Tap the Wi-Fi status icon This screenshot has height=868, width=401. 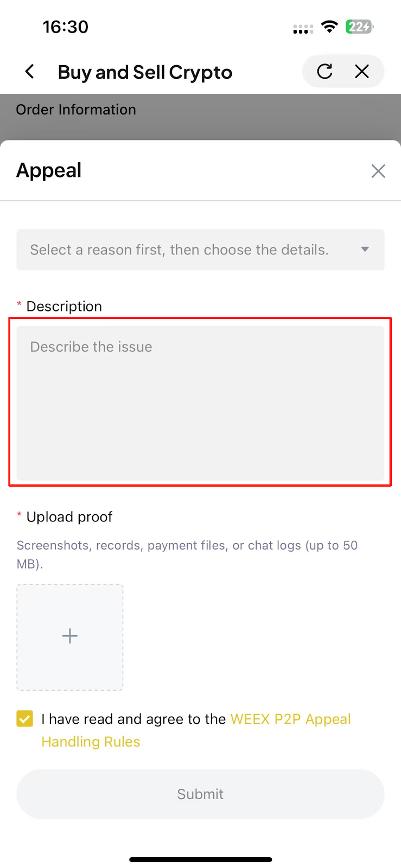click(x=329, y=27)
